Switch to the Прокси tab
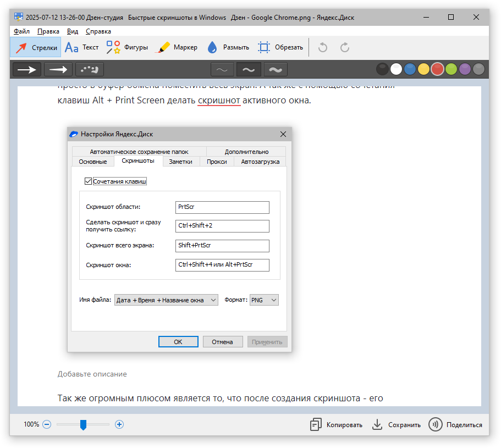Viewport: 501px width, 448px height. tap(217, 162)
